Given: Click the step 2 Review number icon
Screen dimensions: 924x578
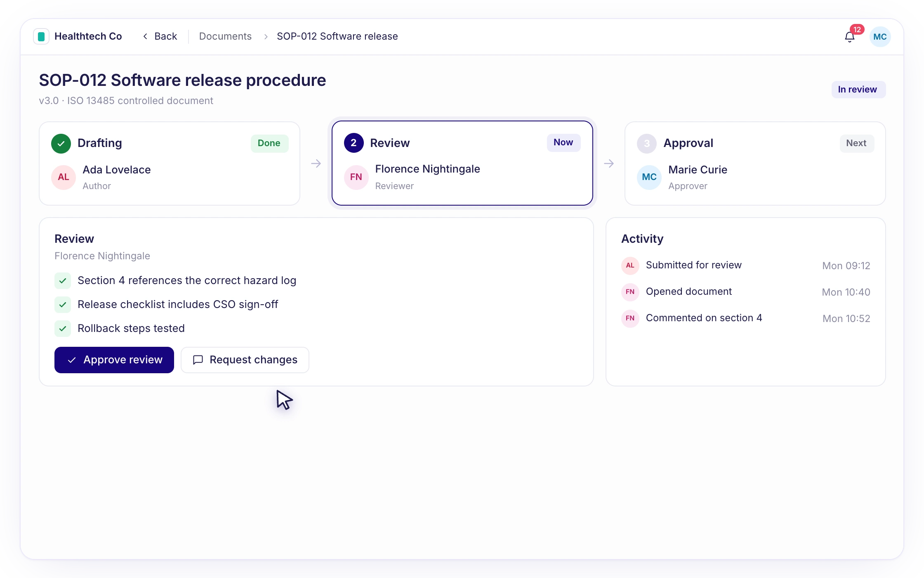Looking at the screenshot, I should point(354,143).
